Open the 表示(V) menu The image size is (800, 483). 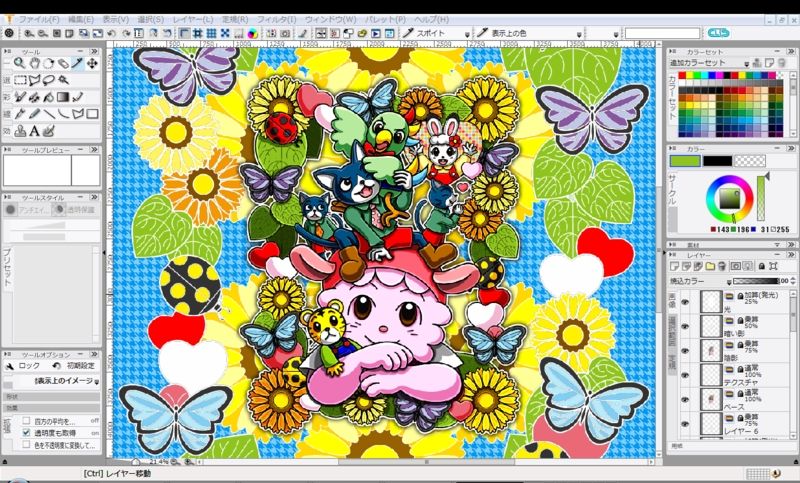(x=116, y=19)
